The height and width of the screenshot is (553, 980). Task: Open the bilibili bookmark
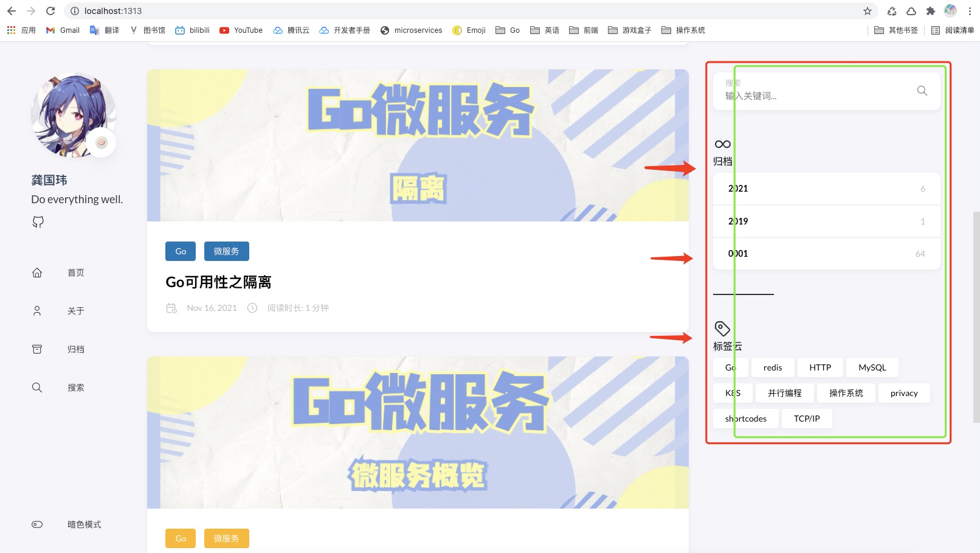point(192,30)
